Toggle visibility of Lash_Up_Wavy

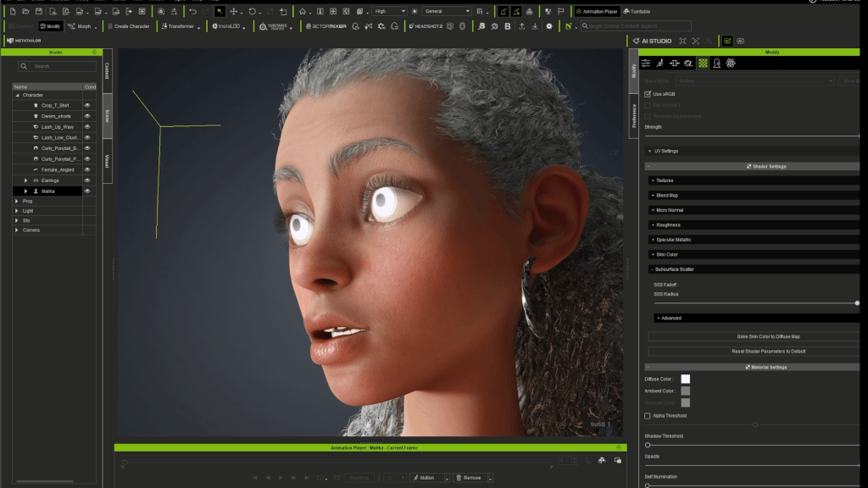coord(87,127)
